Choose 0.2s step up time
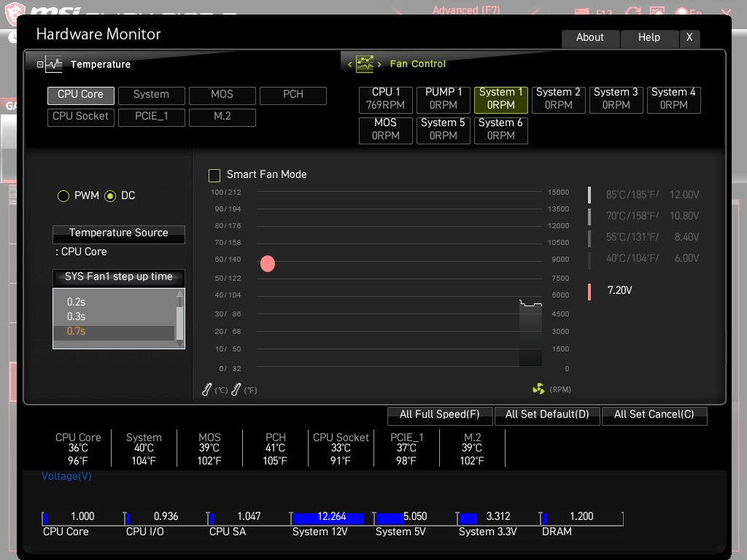 (x=115, y=303)
